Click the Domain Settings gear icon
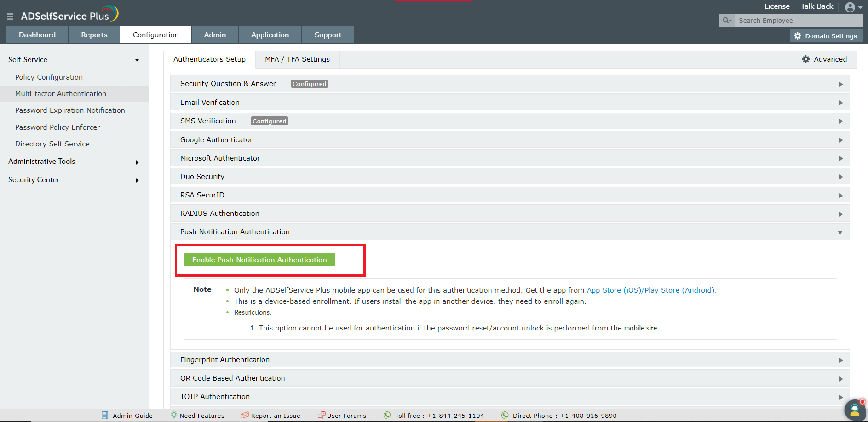 coord(798,36)
